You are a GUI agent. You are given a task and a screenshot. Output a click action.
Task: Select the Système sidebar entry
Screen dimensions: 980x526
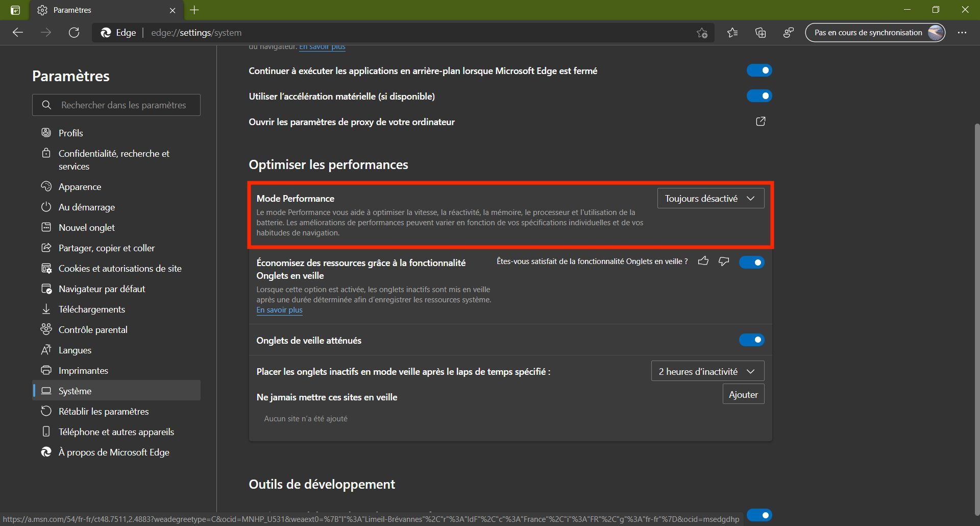click(x=116, y=391)
